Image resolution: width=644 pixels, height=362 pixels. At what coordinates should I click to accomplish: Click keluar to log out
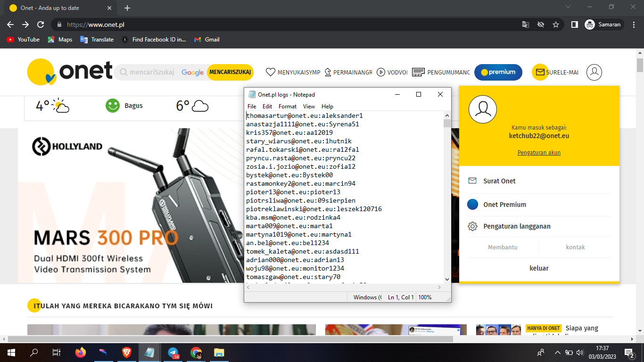pyautogui.click(x=539, y=268)
